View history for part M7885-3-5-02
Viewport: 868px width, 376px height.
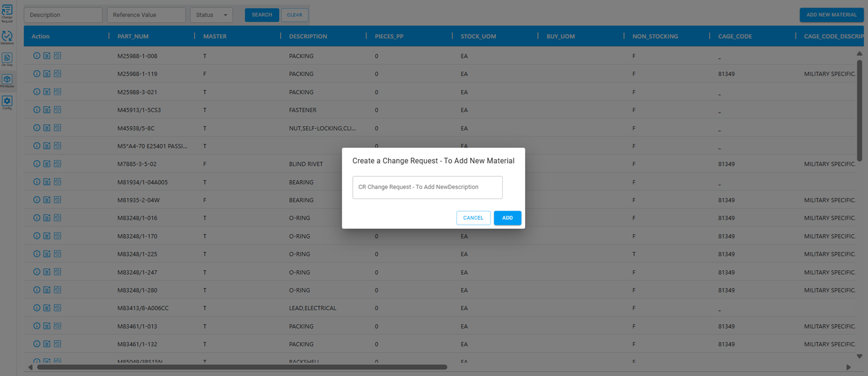coord(57,164)
